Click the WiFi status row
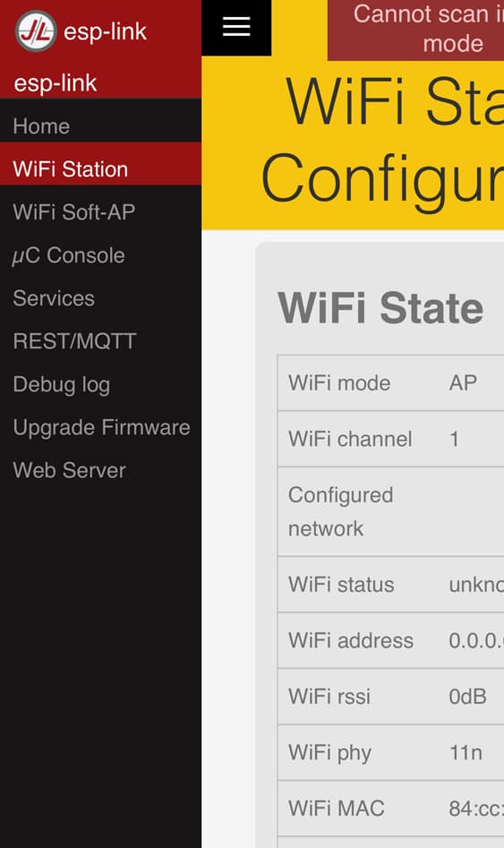 [x=390, y=585]
